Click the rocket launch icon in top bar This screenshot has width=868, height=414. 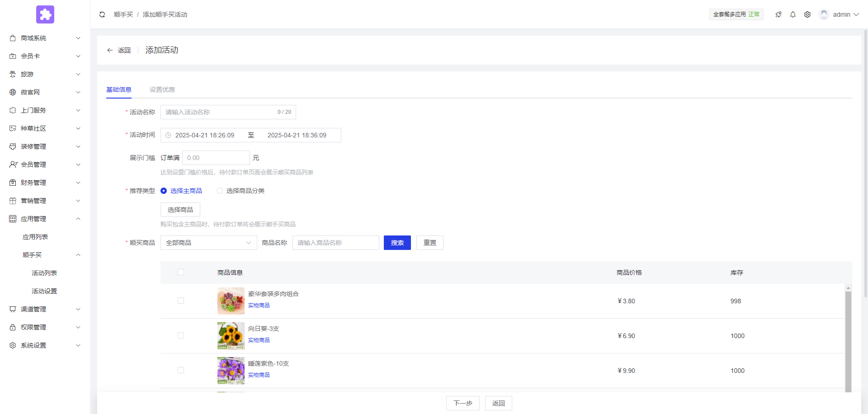[778, 14]
